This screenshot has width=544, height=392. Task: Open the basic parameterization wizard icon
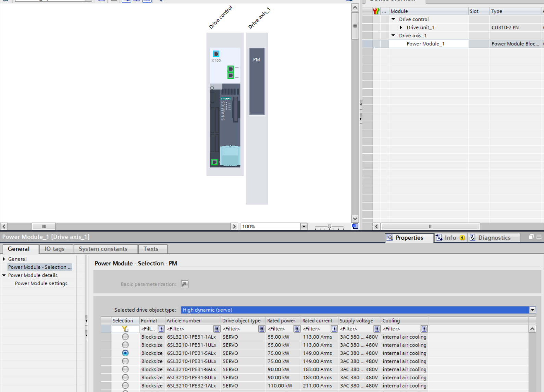click(x=184, y=284)
